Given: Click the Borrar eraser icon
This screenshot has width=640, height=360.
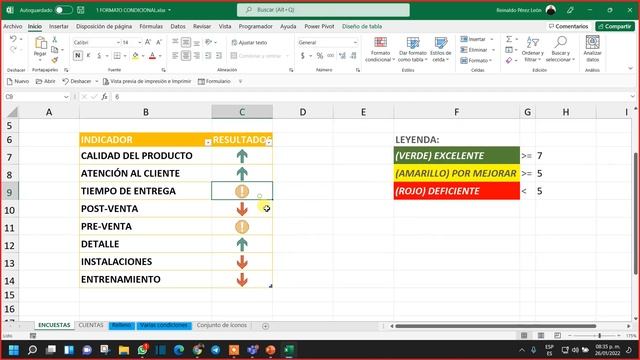Looking at the screenshot, I should click(509, 60).
